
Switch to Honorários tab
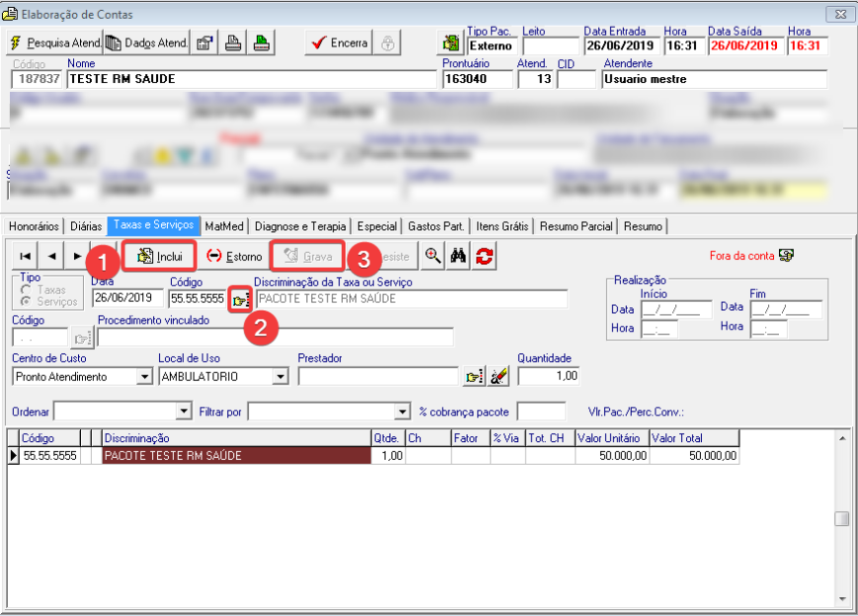click(x=34, y=226)
